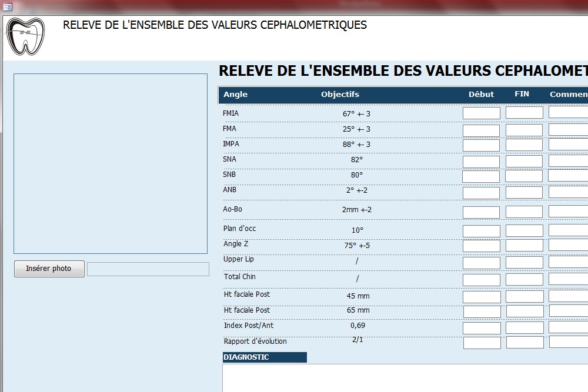Click the FIN field for SNA
This screenshot has width=588, height=392.
(524, 161)
